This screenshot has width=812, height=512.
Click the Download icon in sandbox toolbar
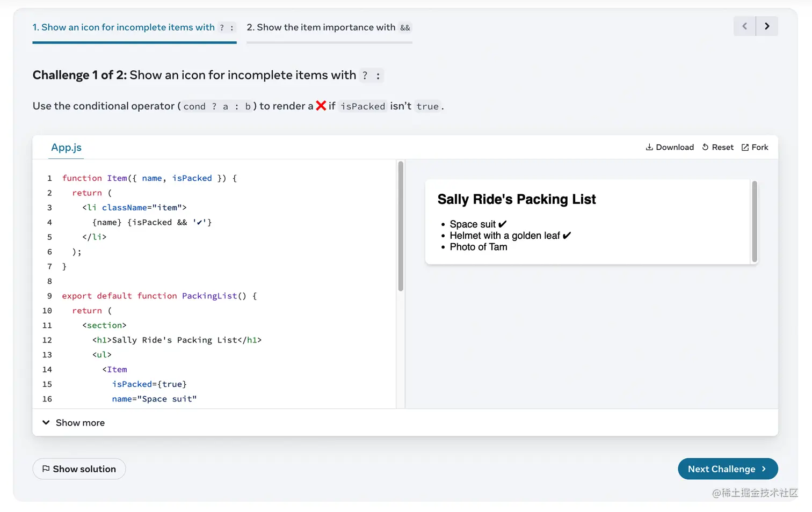pyautogui.click(x=649, y=147)
